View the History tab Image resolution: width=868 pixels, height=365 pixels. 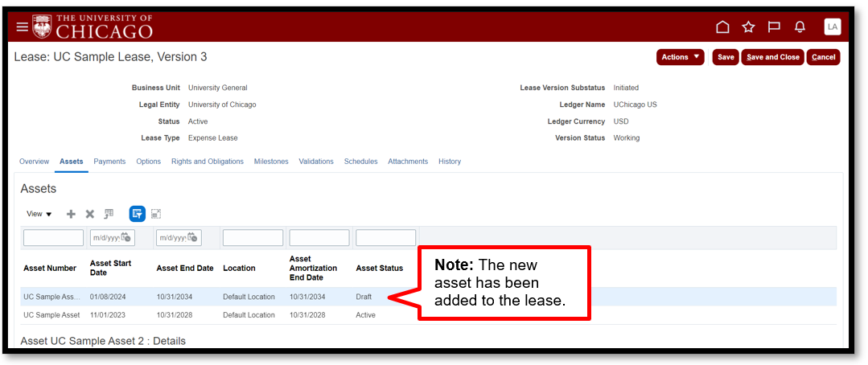(450, 162)
